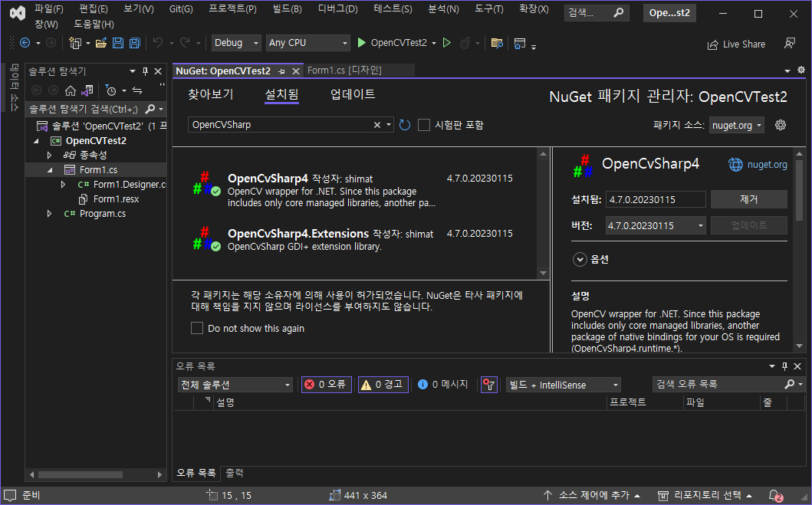Click start without debugging outlined play icon
Viewport: 812px width, 505px height.
[447, 43]
